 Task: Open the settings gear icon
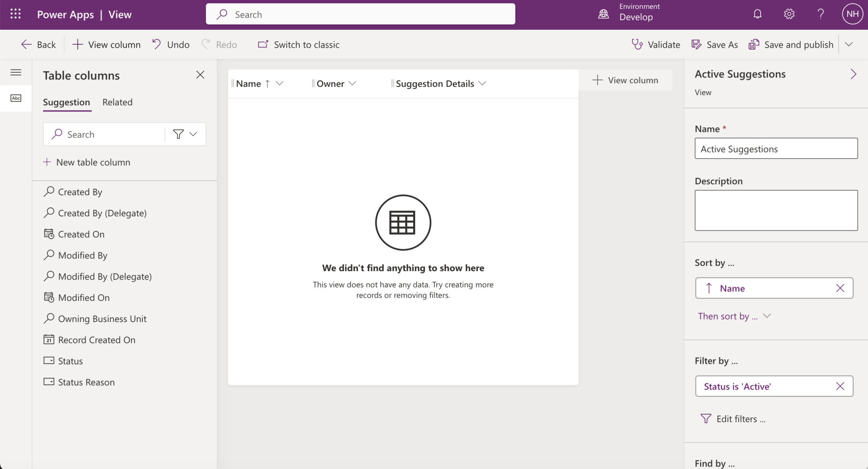point(789,14)
